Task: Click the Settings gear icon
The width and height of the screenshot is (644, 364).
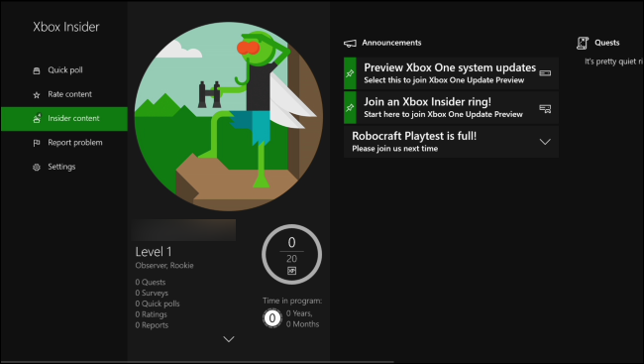Action: 37,168
